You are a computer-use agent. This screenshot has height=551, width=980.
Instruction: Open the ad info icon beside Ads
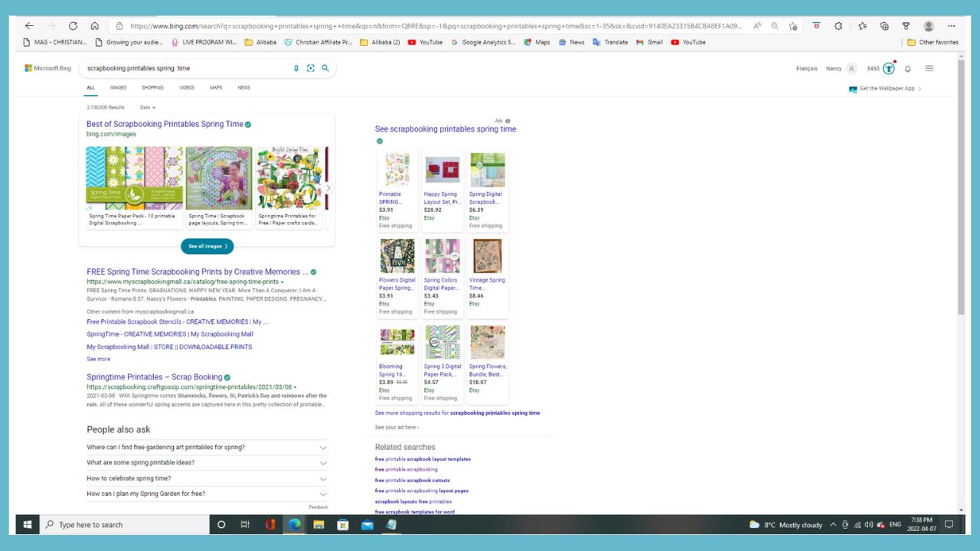pos(508,121)
